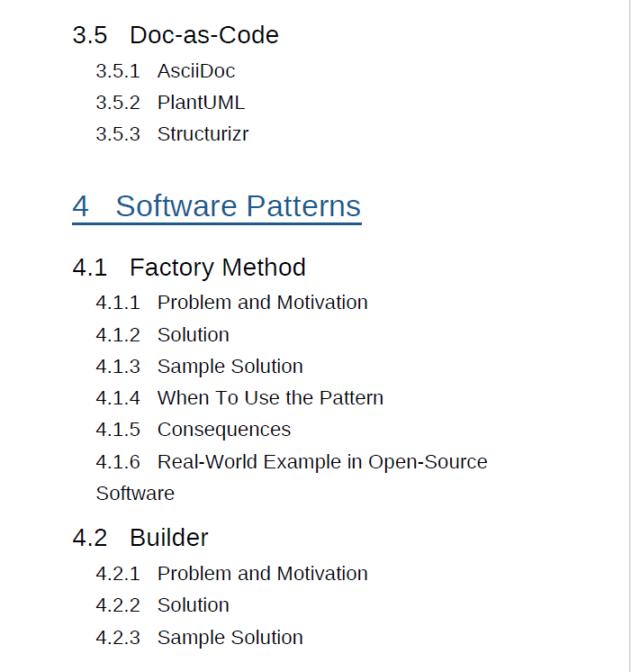Open Real-World Example in Open-Source entry
The width and height of the screenshot is (631, 672).
[x=321, y=462]
